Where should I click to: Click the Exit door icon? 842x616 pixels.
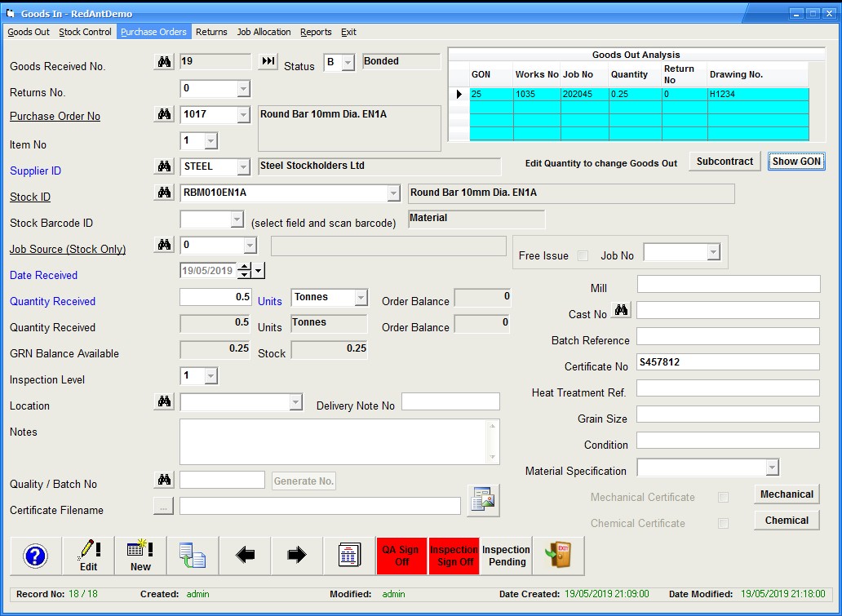[558, 556]
